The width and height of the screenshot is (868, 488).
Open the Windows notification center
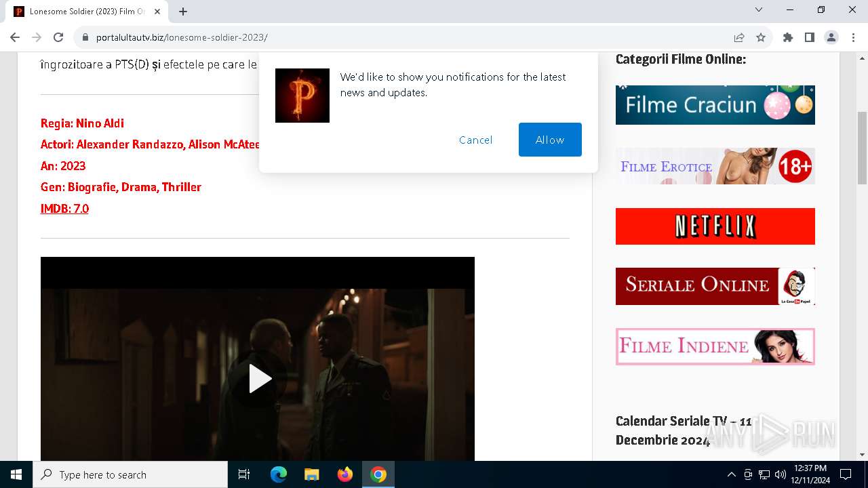(846, 474)
